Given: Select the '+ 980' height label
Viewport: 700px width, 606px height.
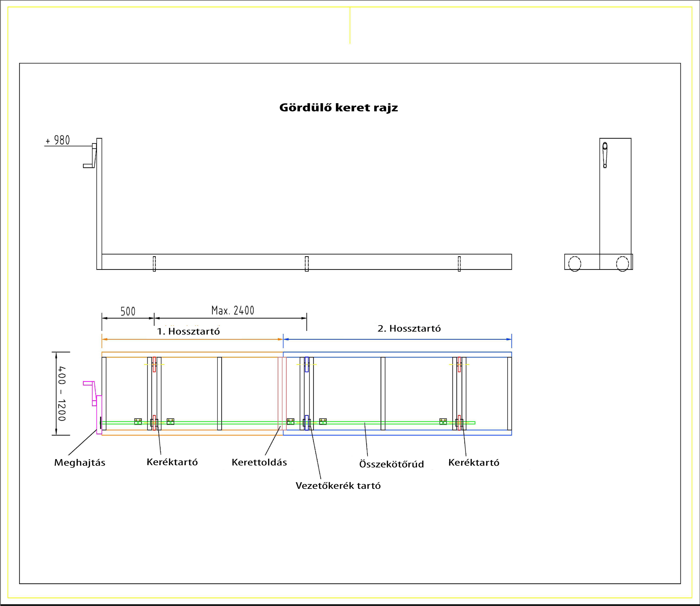Looking at the screenshot, I should pyautogui.click(x=58, y=140).
